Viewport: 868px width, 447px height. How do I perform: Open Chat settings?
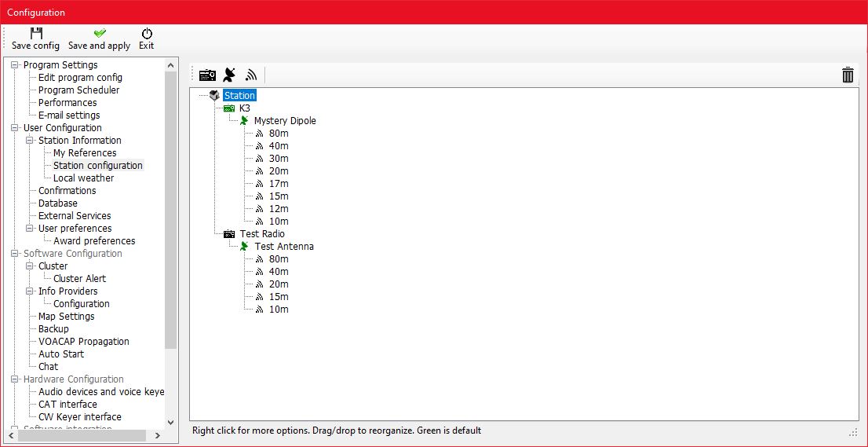click(x=48, y=366)
